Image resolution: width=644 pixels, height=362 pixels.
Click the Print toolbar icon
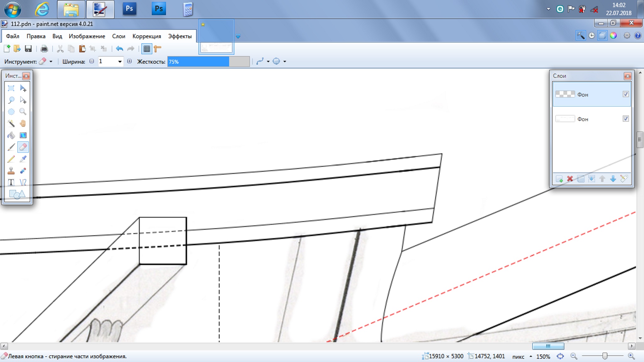point(44,48)
